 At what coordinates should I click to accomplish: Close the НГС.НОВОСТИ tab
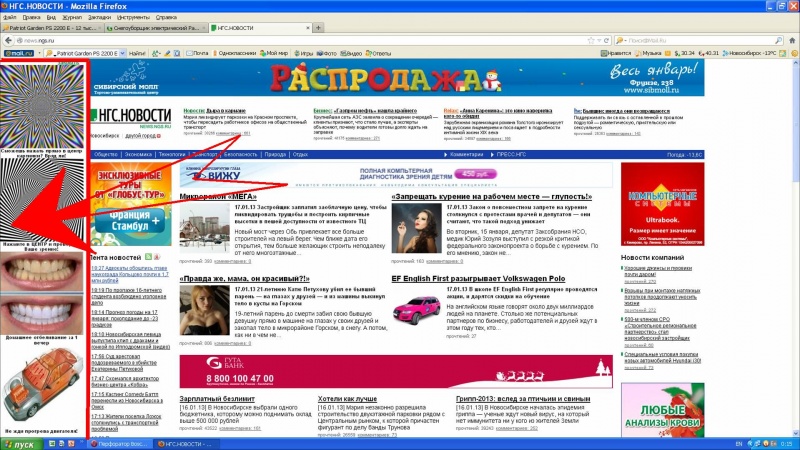pos(308,28)
